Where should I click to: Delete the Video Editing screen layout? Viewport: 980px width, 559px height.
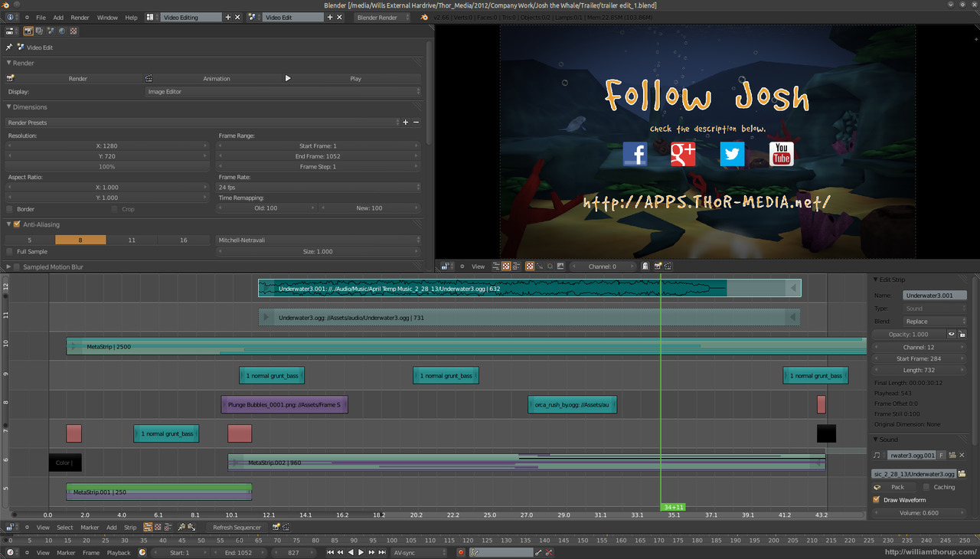(237, 17)
